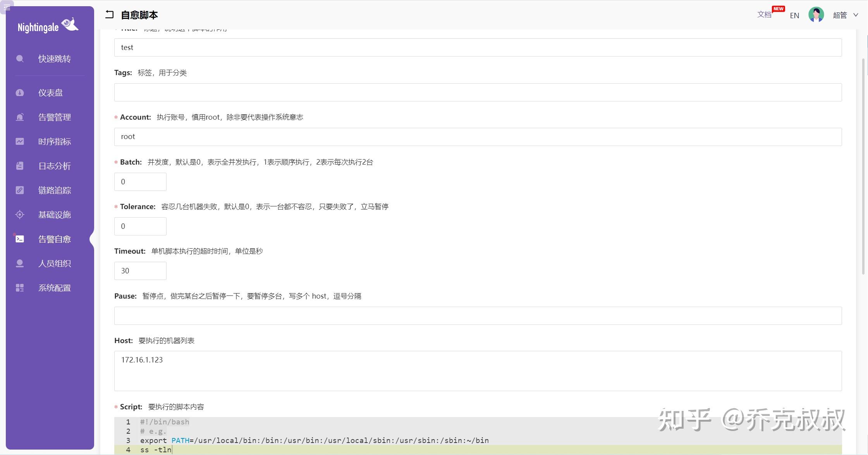This screenshot has width=868, height=455.
Task: Click into the Timeout field showing 30
Action: [140, 271]
